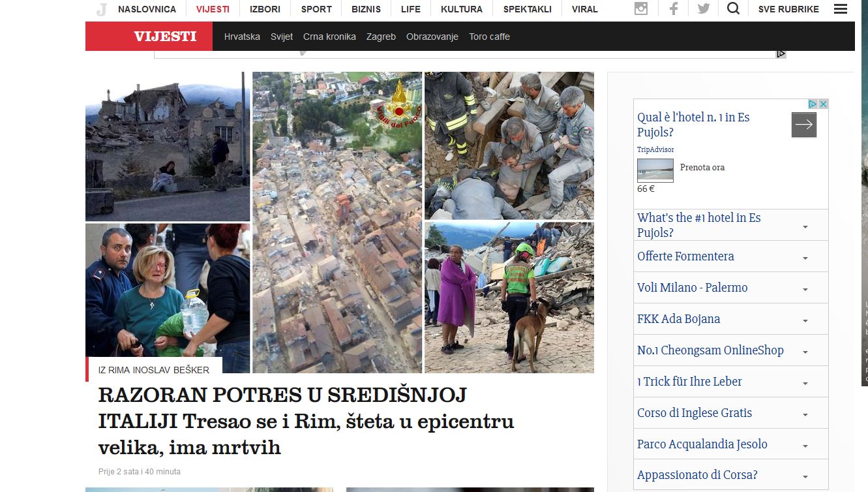Expand the FKK Ada Bojana row

coord(730,319)
